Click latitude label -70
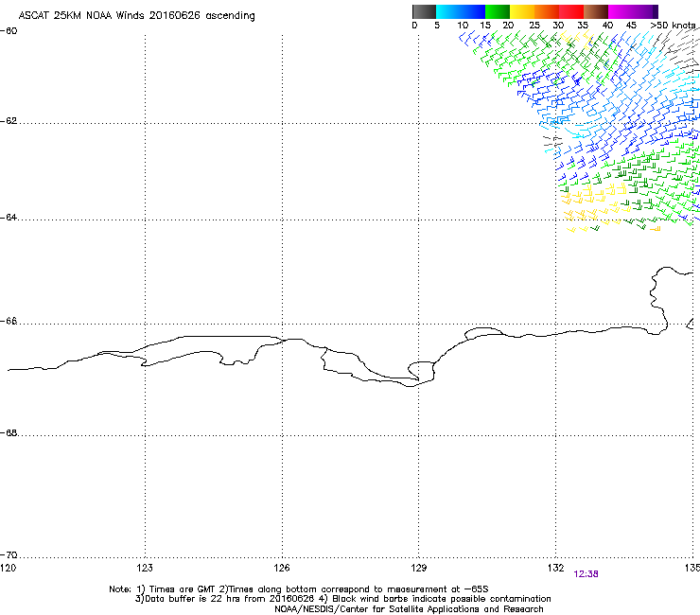The height and width of the screenshot is (615, 700). (x=9, y=554)
